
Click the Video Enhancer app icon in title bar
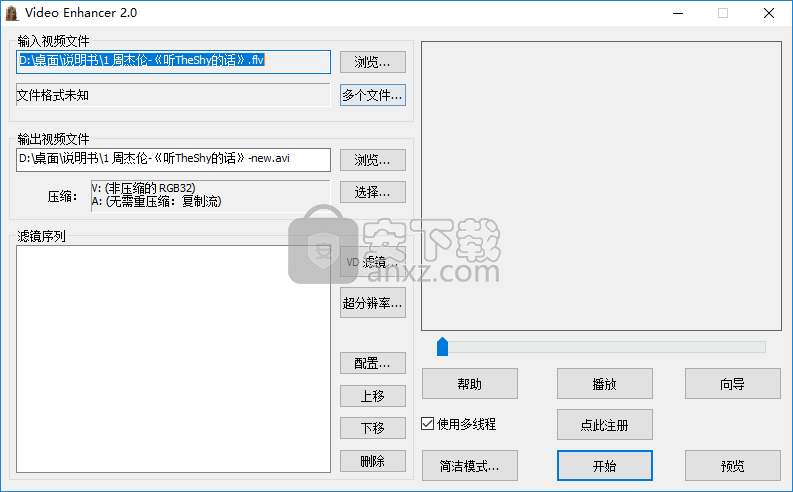point(12,13)
